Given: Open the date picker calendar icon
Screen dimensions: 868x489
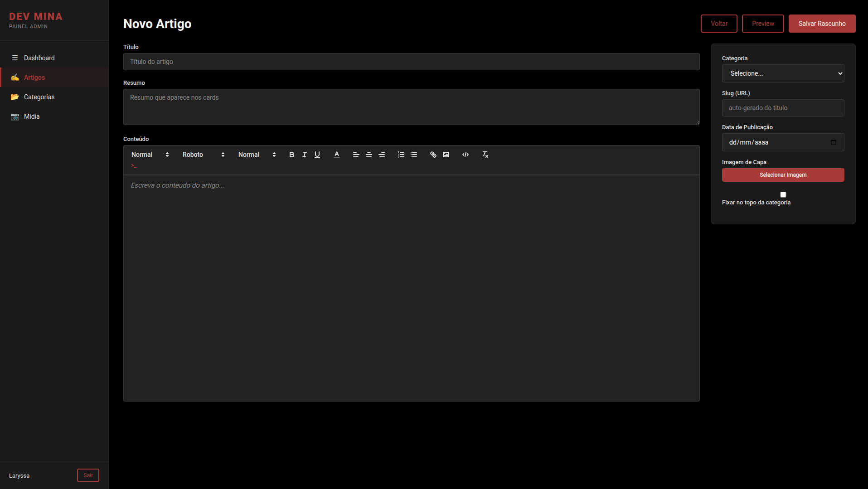Looking at the screenshot, I should (x=833, y=142).
